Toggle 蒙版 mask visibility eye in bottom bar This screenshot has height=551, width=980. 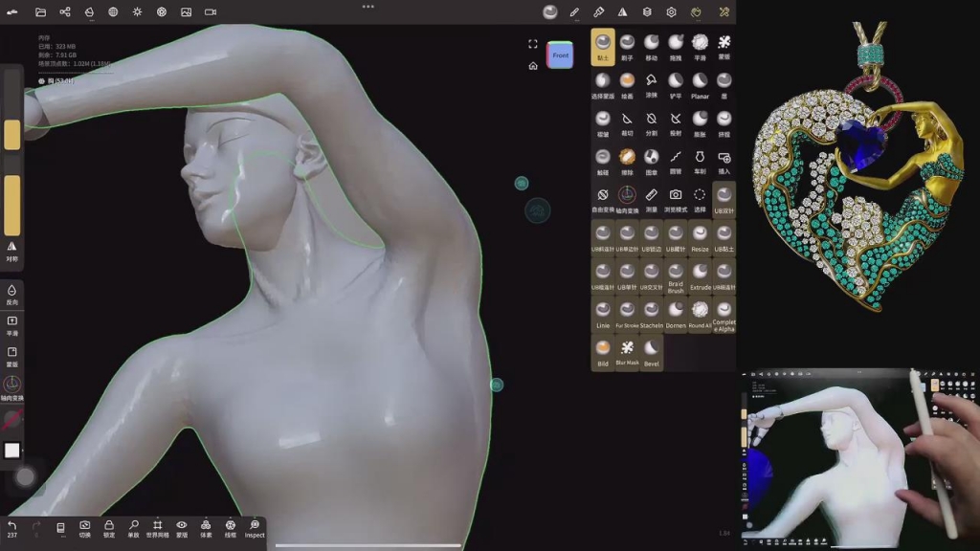(182, 528)
